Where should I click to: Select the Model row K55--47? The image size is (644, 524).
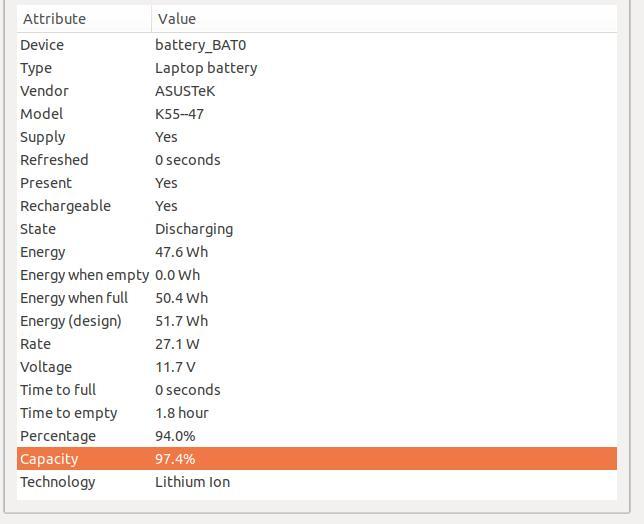(x=317, y=114)
